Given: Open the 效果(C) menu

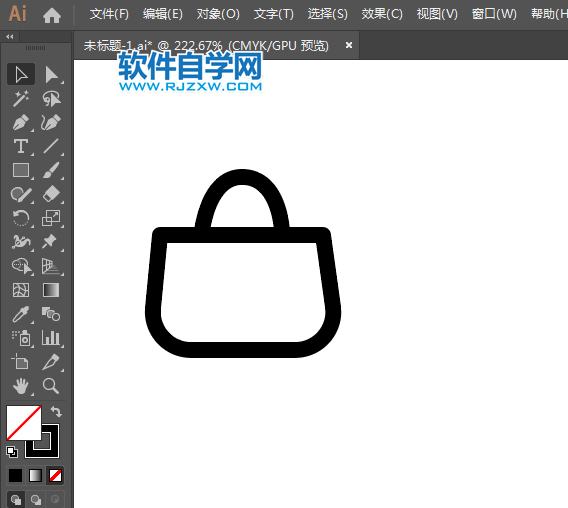Looking at the screenshot, I should [x=382, y=14].
